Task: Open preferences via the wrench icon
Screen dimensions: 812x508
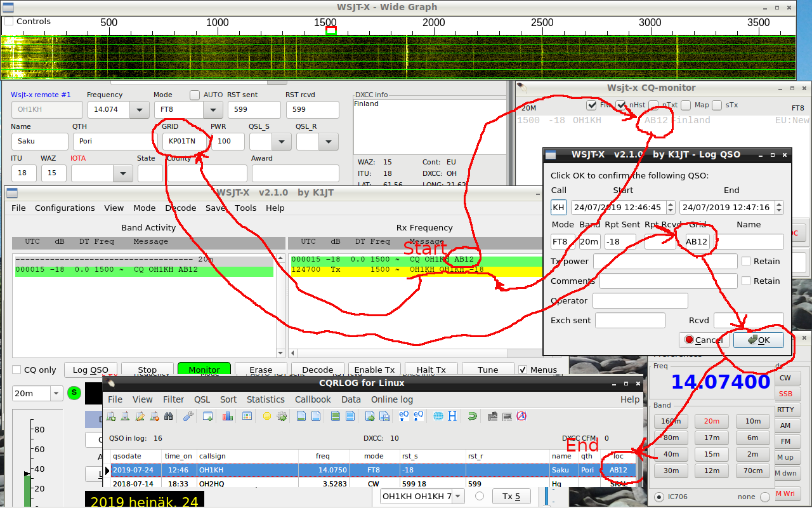Action: pos(188,416)
